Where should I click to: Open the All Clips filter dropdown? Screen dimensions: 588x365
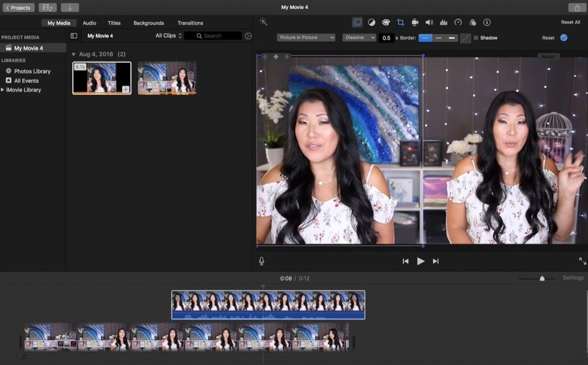click(x=168, y=36)
